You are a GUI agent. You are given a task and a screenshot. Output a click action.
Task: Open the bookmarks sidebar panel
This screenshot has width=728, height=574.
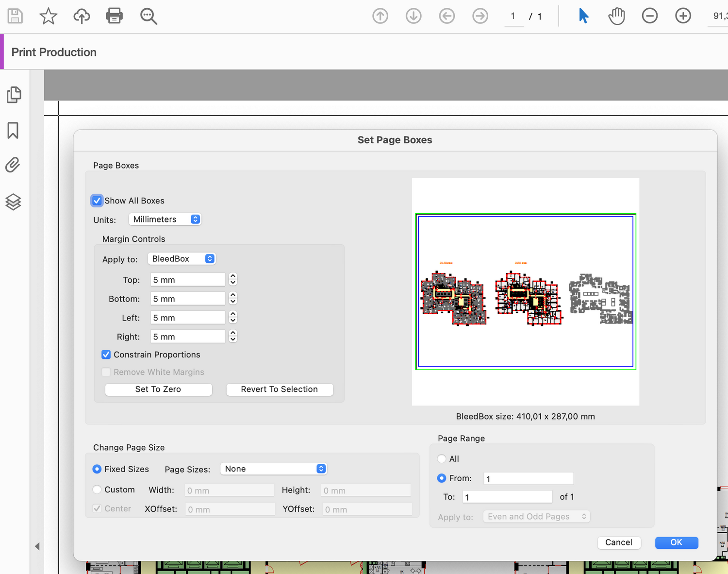click(x=13, y=130)
